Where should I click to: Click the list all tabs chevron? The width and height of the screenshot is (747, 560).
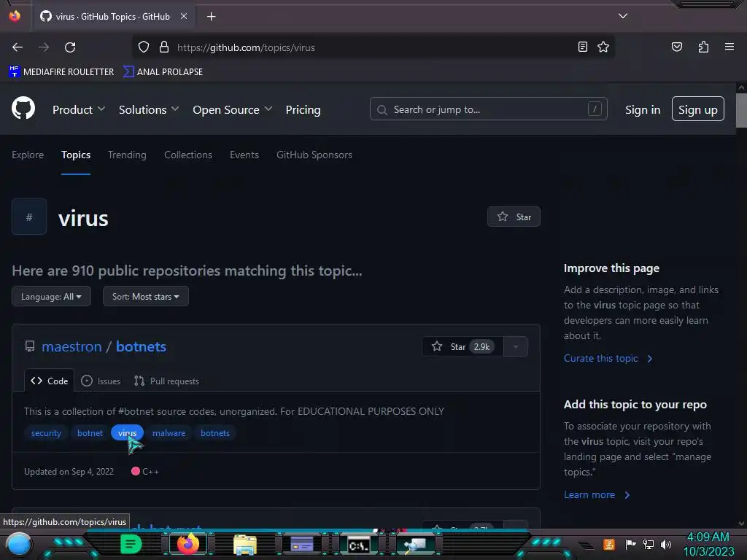point(623,16)
